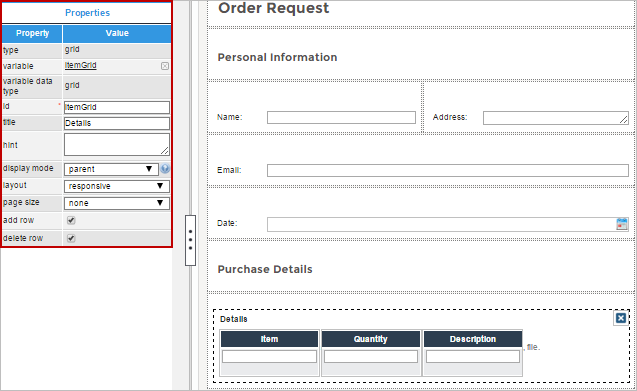Viewport: 637px width, 391px height.
Task: Open the display mode dropdown
Action: (x=111, y=169)
